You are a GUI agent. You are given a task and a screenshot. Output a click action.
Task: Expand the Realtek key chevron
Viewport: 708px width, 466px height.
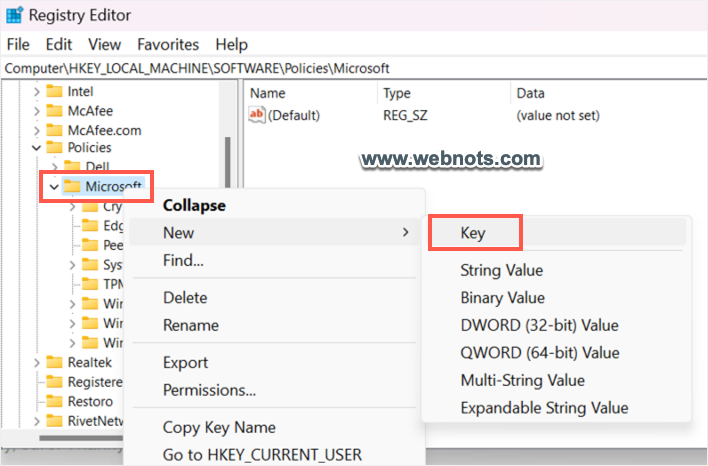[37, 363]
